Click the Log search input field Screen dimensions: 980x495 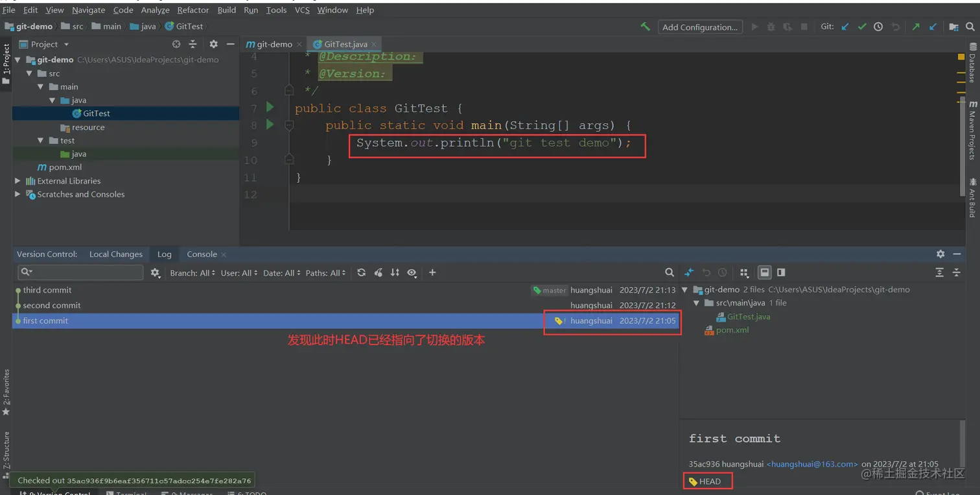80,272
